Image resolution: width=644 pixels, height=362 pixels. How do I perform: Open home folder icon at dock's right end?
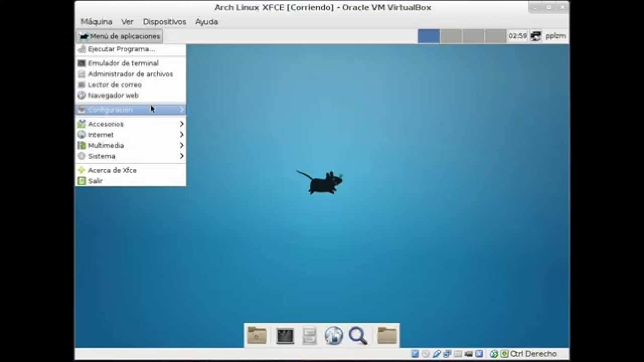387,335
